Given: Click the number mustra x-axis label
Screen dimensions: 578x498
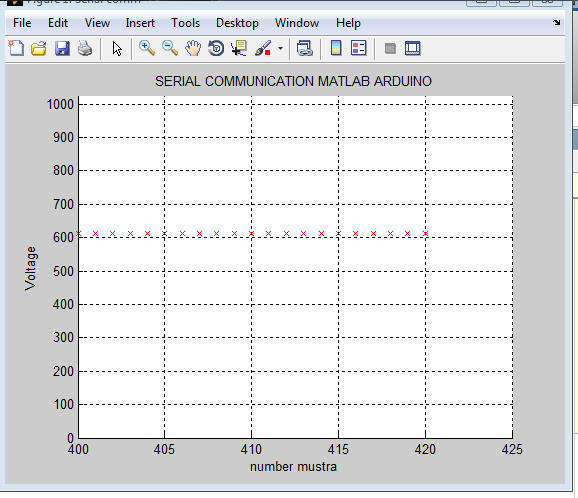Looking at the screenshot, I should click(293, 467).
